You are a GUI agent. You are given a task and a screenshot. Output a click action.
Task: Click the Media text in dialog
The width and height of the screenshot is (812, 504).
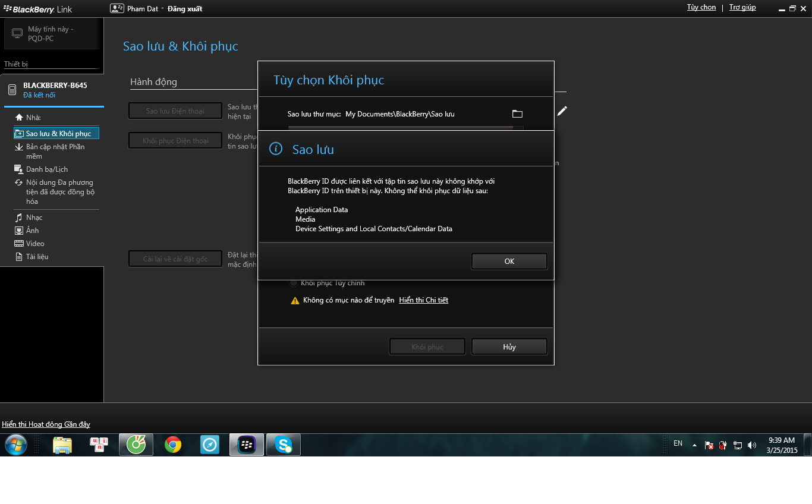click(x=306, y=219)
